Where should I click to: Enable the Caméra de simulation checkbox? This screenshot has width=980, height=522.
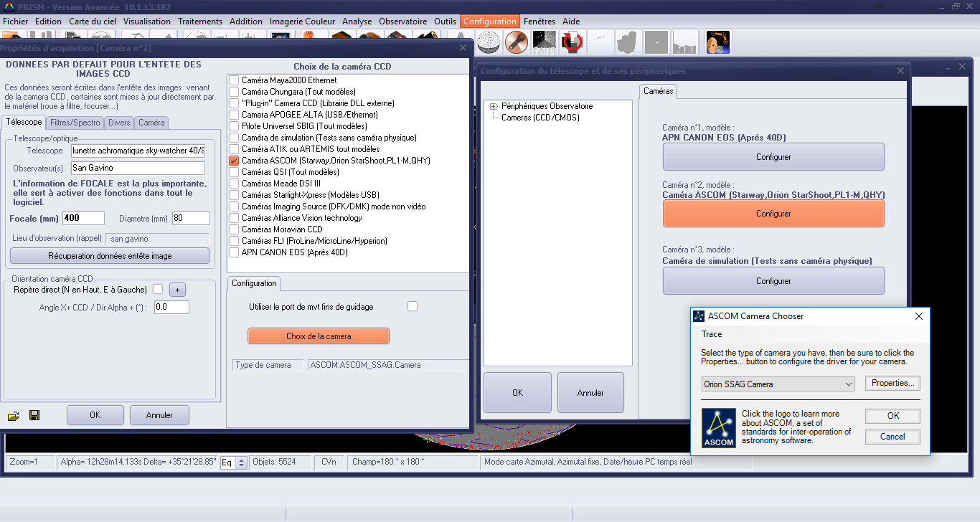pos(234,138)
